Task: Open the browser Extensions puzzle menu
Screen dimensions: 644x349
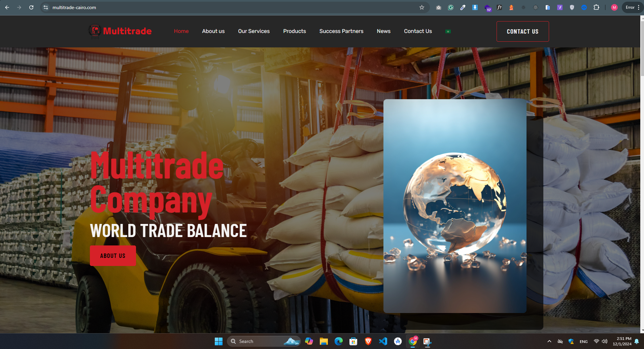Action: pos(596,7)
